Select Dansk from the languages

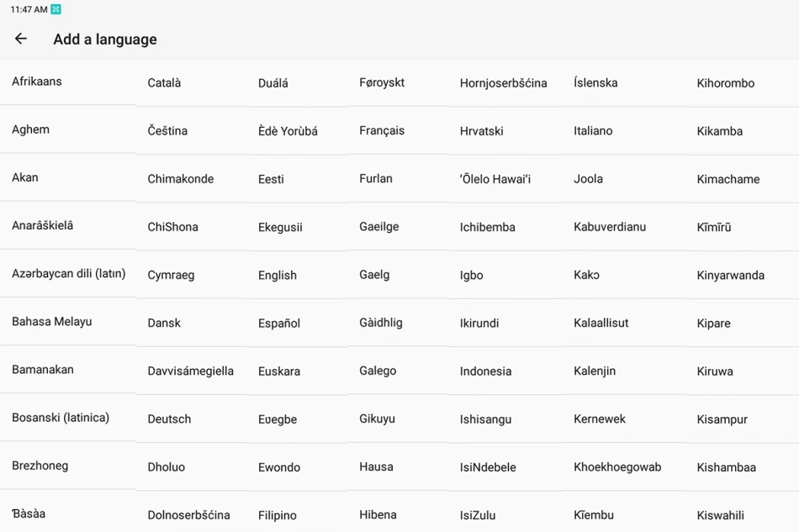[x=164, y=323]
